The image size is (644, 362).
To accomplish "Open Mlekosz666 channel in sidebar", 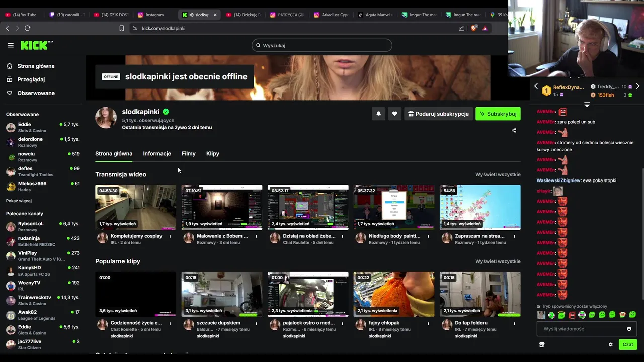I will tap(42, 187).
